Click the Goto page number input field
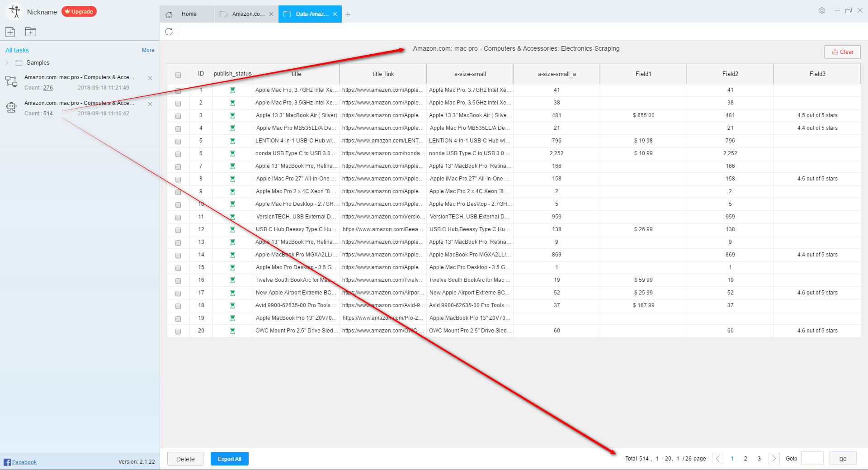This screenshot has width=868, height=470. pyautogui.click(x=812, y=459)
